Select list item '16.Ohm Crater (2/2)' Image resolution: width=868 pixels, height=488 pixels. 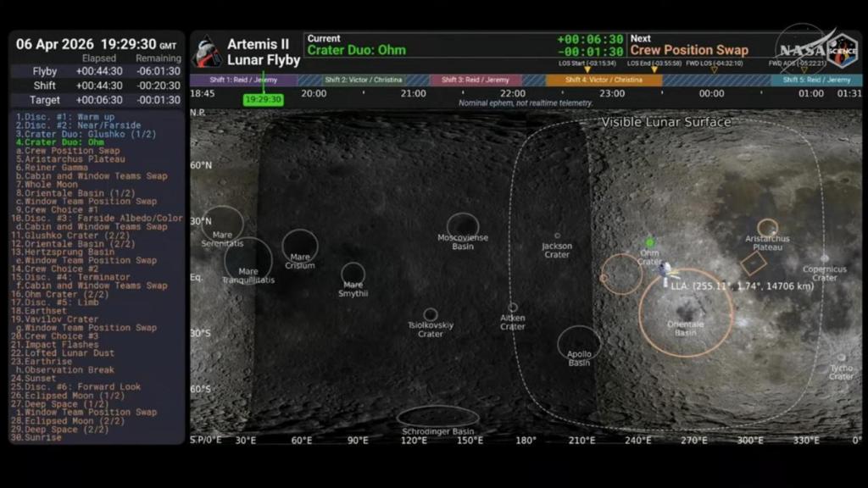pyautogui.click(x=60, y=294)
